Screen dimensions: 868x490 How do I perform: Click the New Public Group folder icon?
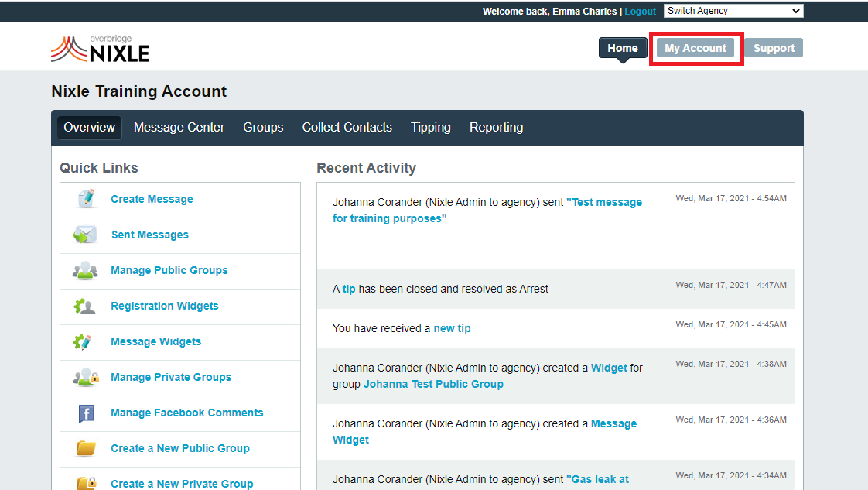pyautogui.click(x=86, y=448)
